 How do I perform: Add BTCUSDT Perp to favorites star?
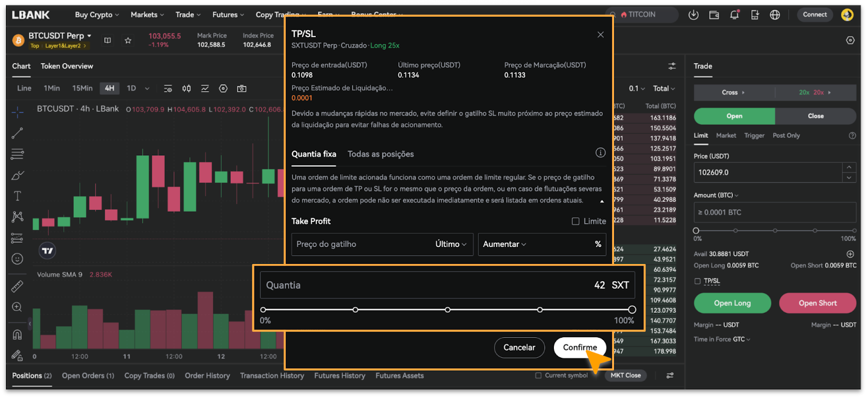[128, 40]
